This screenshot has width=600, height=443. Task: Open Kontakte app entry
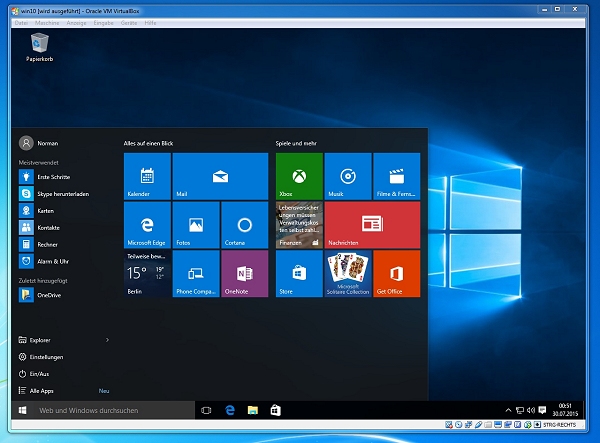coord(63,227)
